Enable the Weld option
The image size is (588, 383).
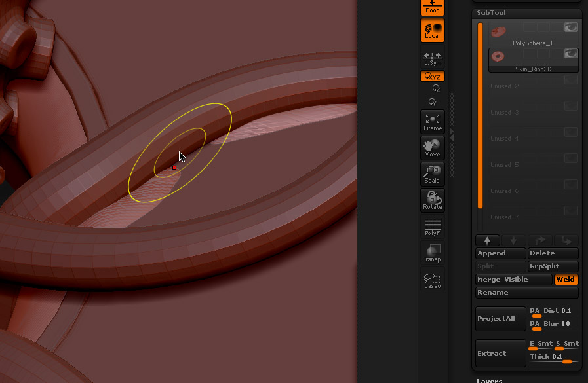coord(566,280)
